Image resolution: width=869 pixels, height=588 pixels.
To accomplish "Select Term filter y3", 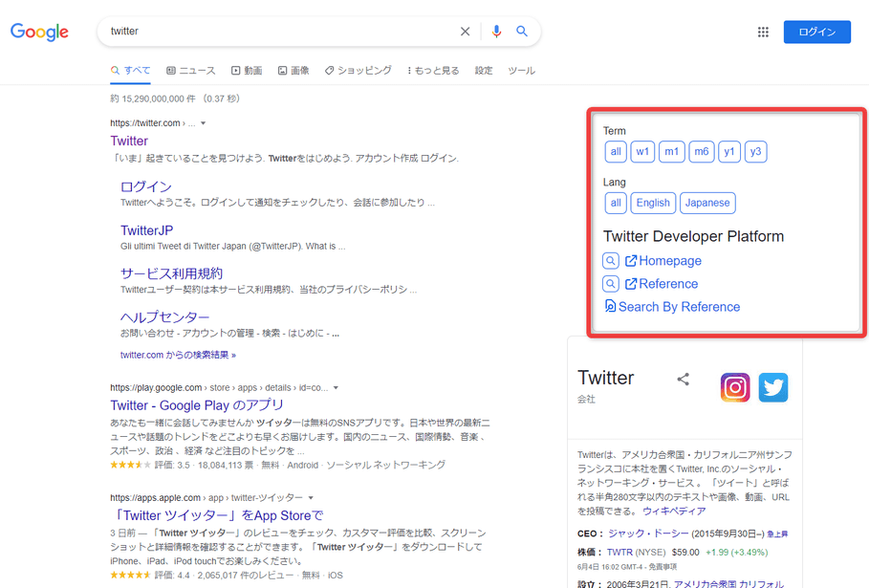I will [x=755, y=151].
